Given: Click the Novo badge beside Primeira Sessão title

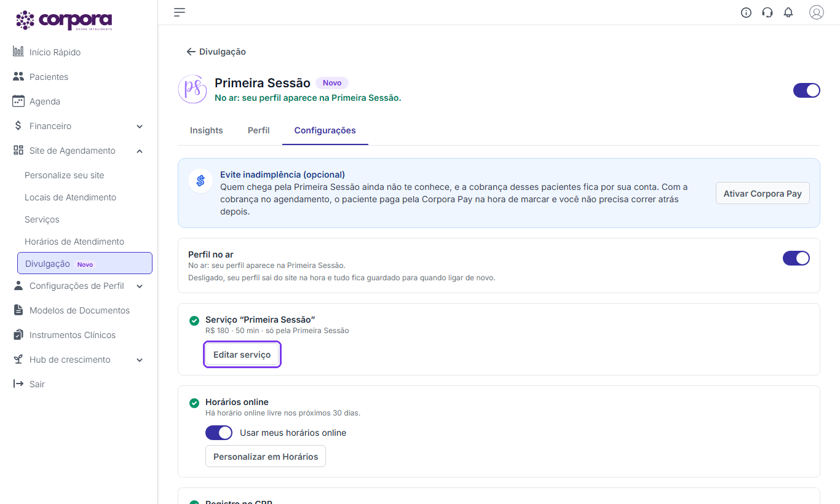Looking at the screenshot, I should (332, 83).
